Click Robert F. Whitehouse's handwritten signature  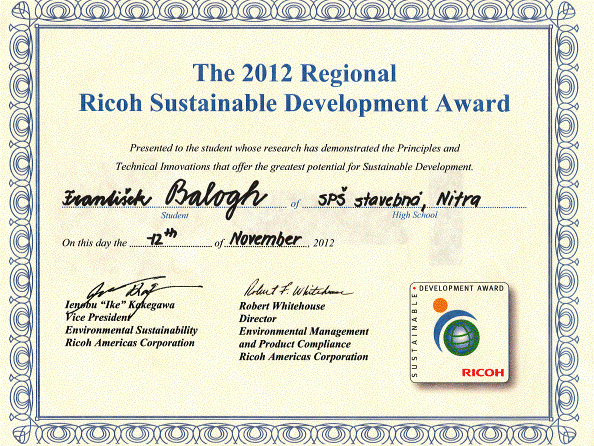(297, 291)
